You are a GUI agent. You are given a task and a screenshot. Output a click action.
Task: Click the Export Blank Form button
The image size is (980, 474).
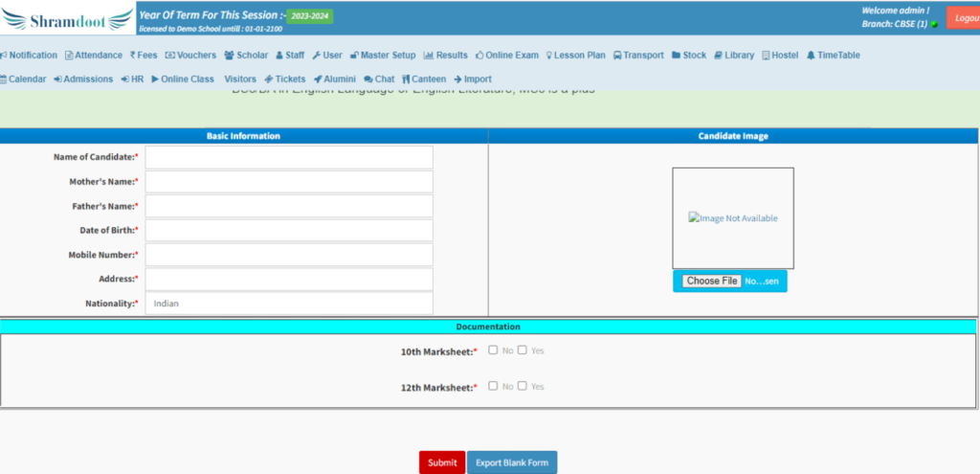point(512,463)
